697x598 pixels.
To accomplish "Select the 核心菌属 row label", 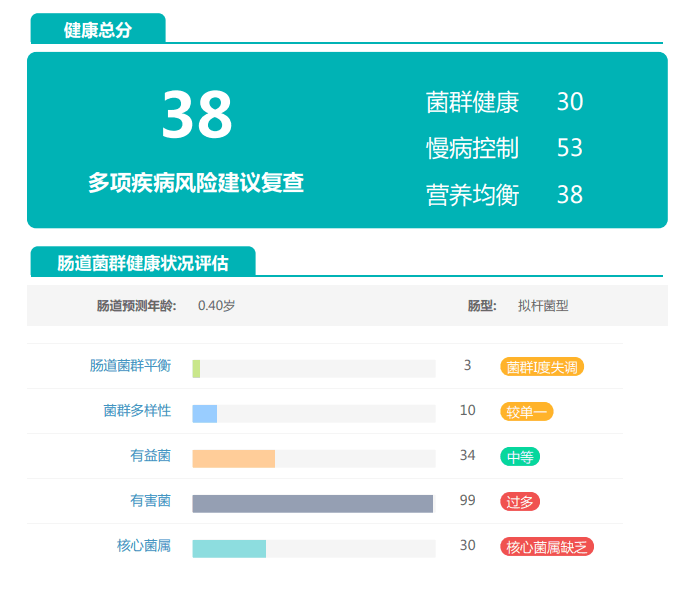I will pos(144,546).
